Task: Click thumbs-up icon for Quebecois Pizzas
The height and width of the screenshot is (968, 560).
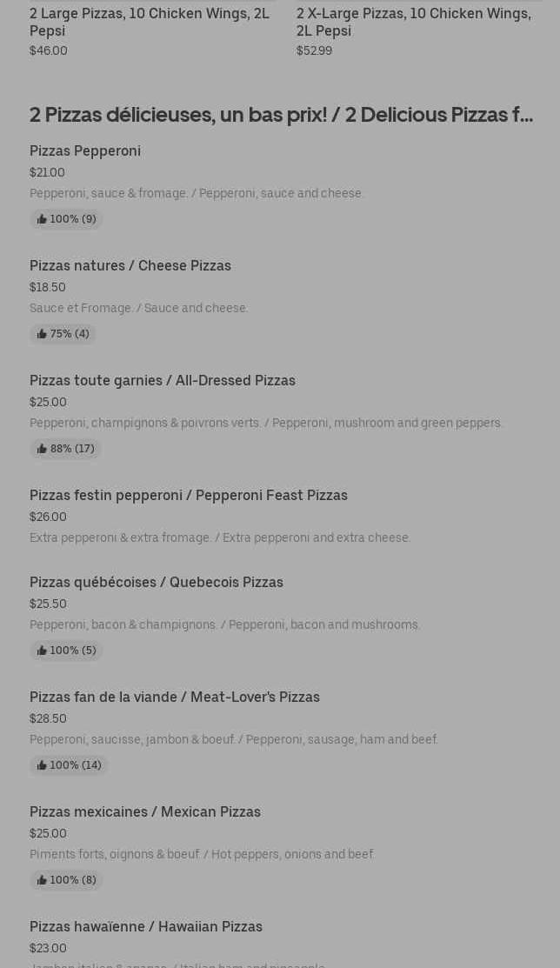Action: point(42,651)
